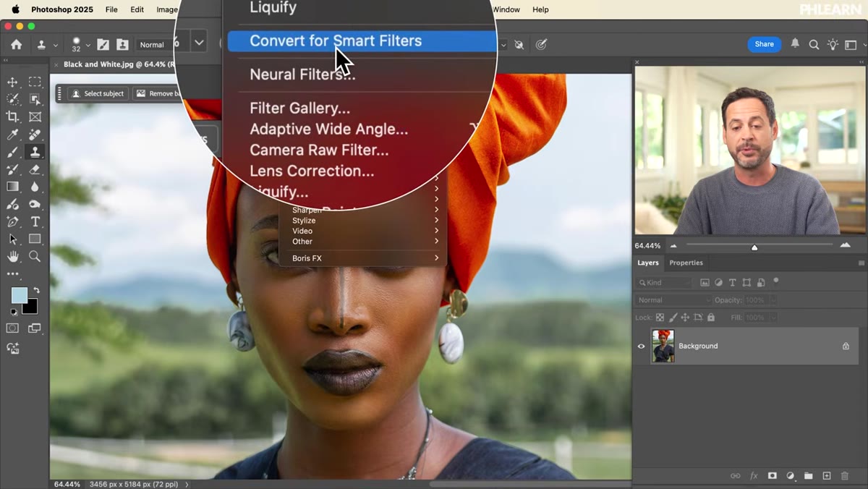Open brush preset picker beside size 32
This screenshot has width=868, height=489.
point(88,45)
